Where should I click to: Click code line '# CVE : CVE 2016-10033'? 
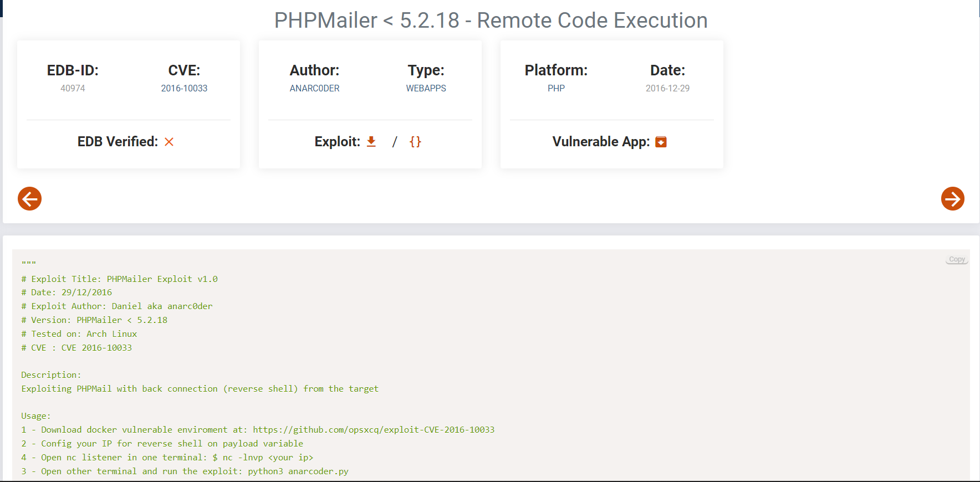76,348
